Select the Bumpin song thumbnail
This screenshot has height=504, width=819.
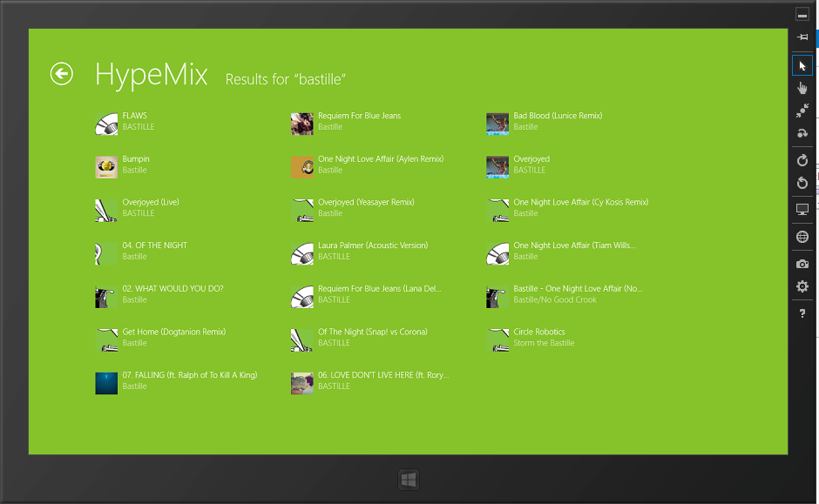coord(106,166)
